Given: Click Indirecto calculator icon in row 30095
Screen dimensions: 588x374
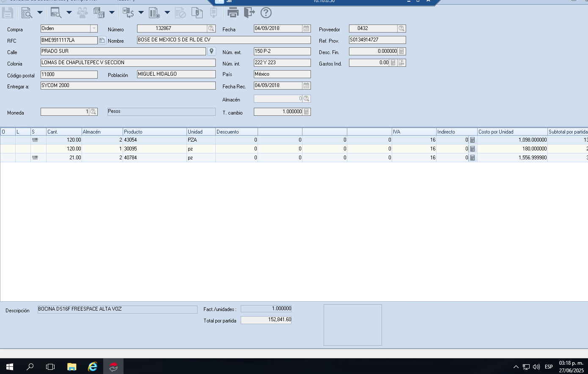Looking at the screenshot, I should pos(473,149).
